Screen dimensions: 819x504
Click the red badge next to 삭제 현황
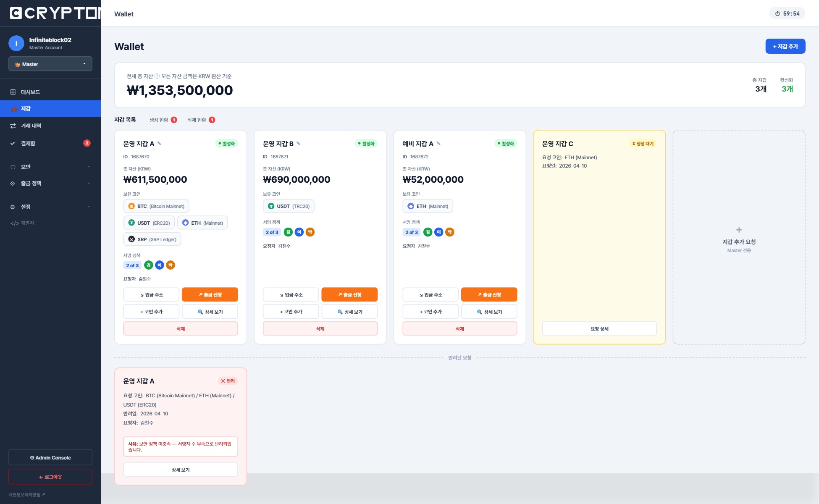pyautogui.click(x=212, y=120)
